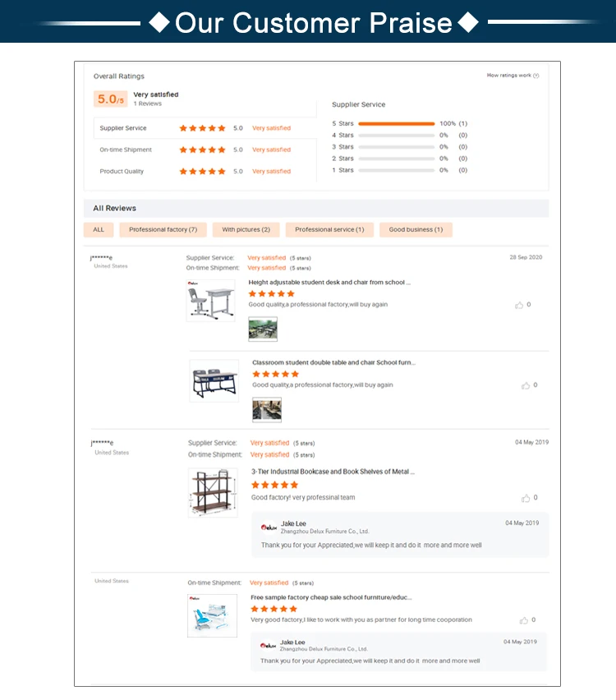Click Delux logo beside first Jake Lee reply
This screenshot has height=700, width=616.
coord(269,527)
